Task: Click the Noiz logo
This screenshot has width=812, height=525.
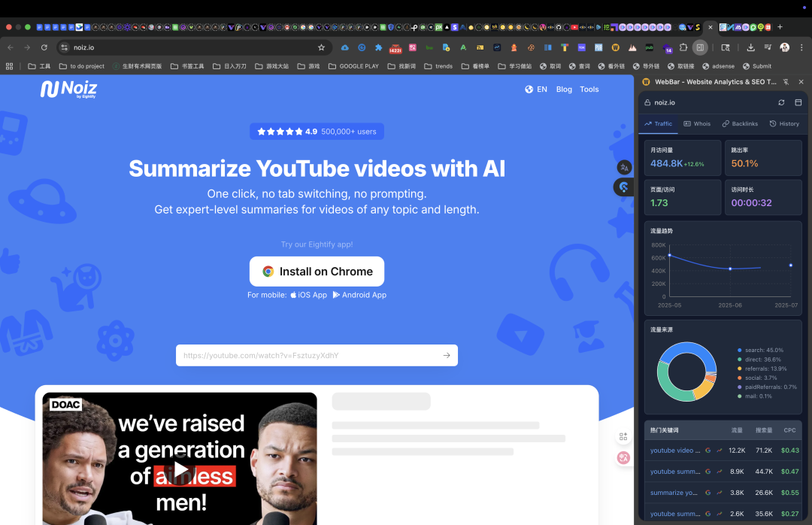Action: pyautogui.click(x=69, y=90)
